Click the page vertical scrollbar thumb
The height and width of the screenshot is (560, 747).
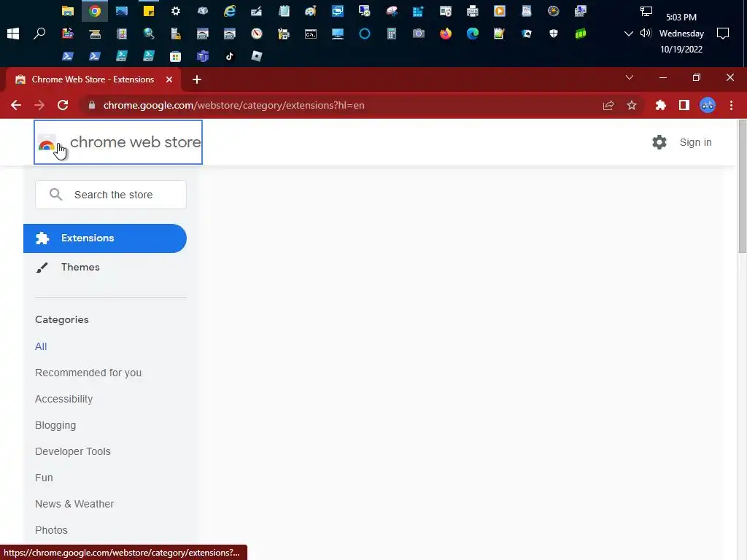742,187
